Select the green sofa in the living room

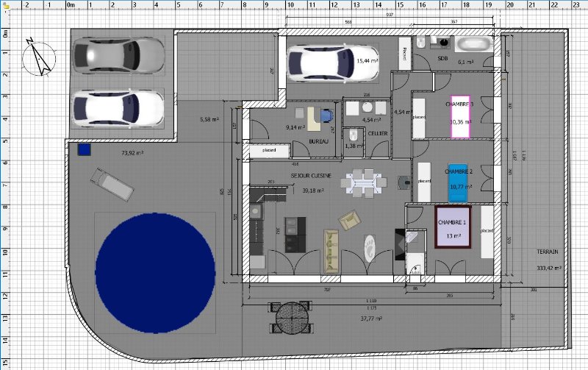pos(331,251)
